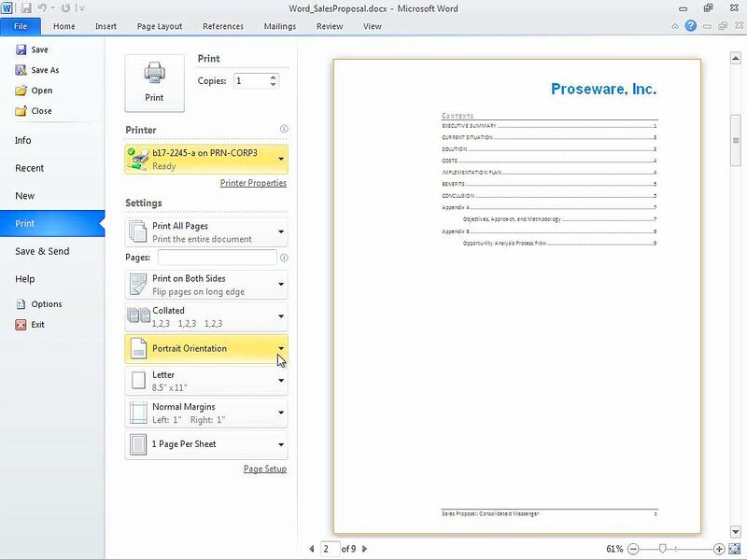Switch to the Page Layout ribbon tab
The width and height of the screenshot is (747, 560).
[x=160, y=26]
